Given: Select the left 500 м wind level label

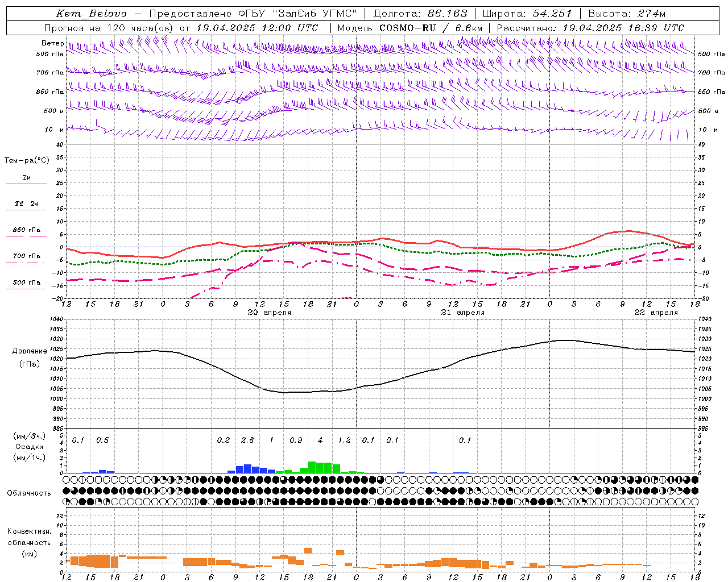Looking at the screenshot, I should [x=54, y=111].
